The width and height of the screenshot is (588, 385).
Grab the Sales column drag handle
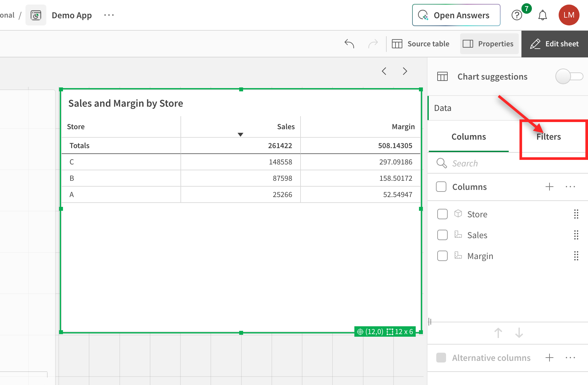(x=576, y=235)
